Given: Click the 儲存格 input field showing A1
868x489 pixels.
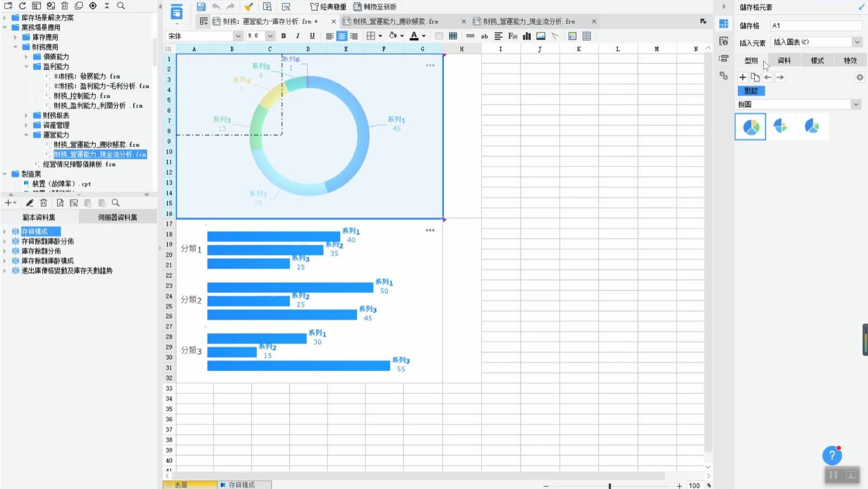Looking at the screenshot, I should pos(816,26).
